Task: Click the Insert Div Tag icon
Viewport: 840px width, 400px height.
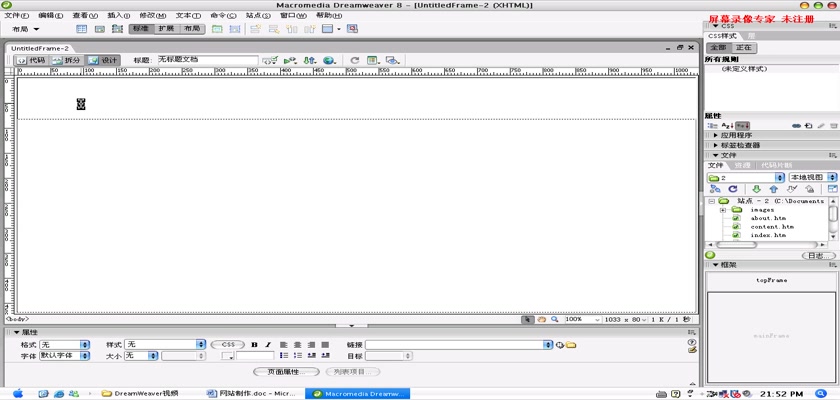Action: (100, 29)
